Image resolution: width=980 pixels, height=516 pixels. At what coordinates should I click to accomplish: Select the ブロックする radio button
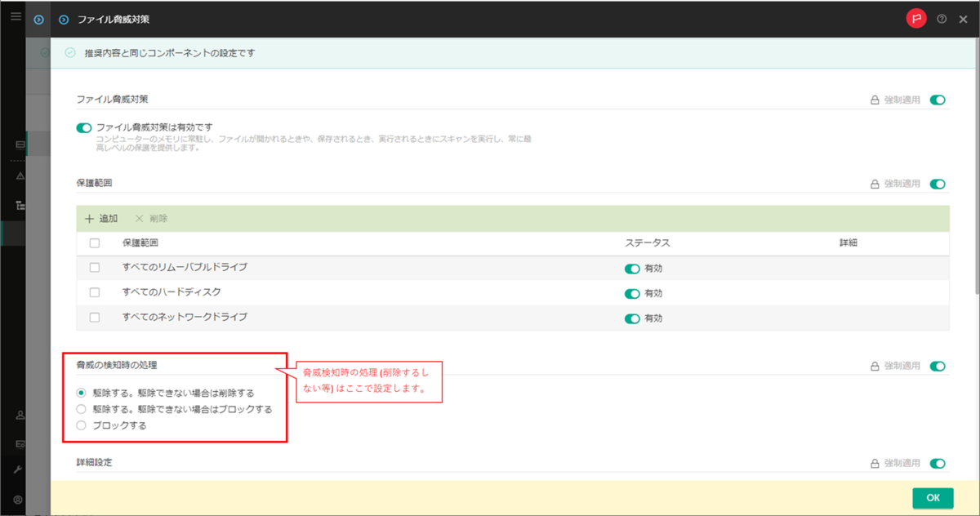pos(80,425)
